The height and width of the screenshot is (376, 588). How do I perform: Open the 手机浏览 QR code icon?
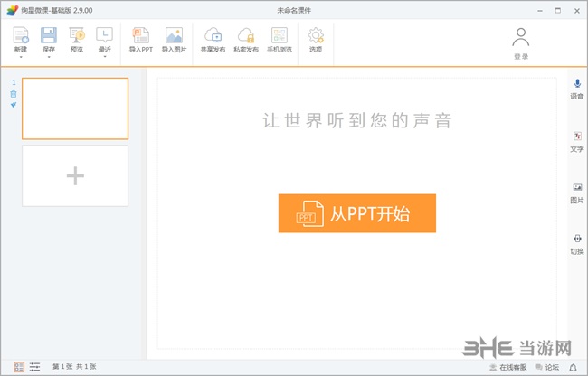coord(280,35)
